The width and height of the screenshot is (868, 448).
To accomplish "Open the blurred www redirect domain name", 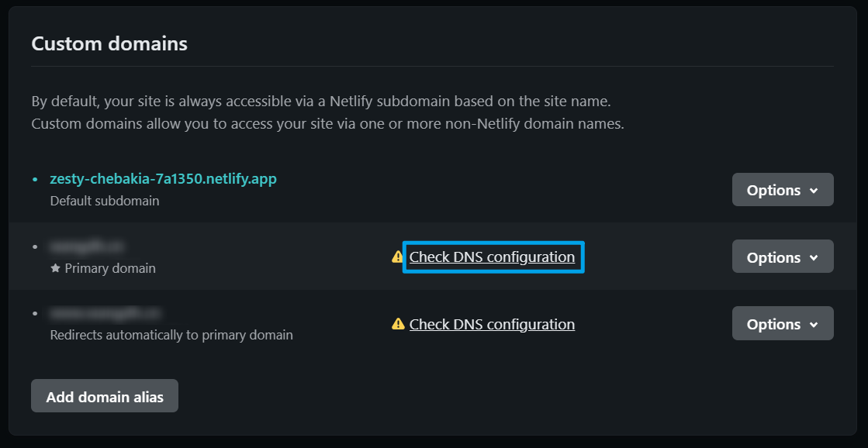I will [x=105, y=313].
